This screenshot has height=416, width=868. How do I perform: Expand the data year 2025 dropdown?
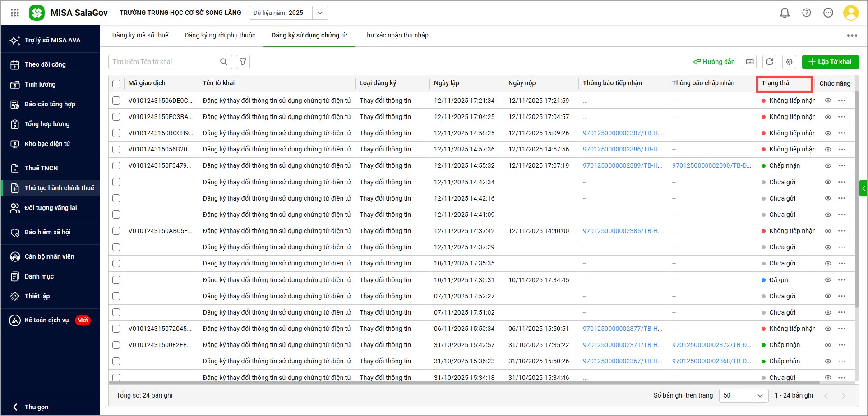pos(320,13)
